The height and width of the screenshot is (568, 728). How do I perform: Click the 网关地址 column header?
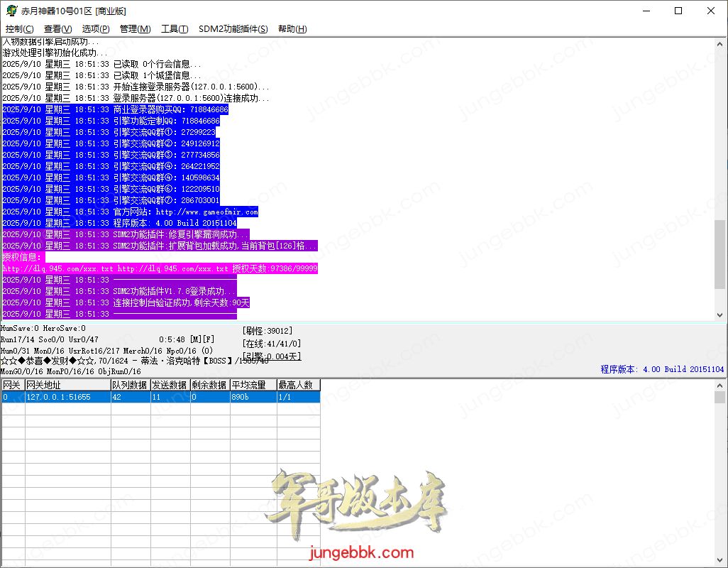click(67, 385)
